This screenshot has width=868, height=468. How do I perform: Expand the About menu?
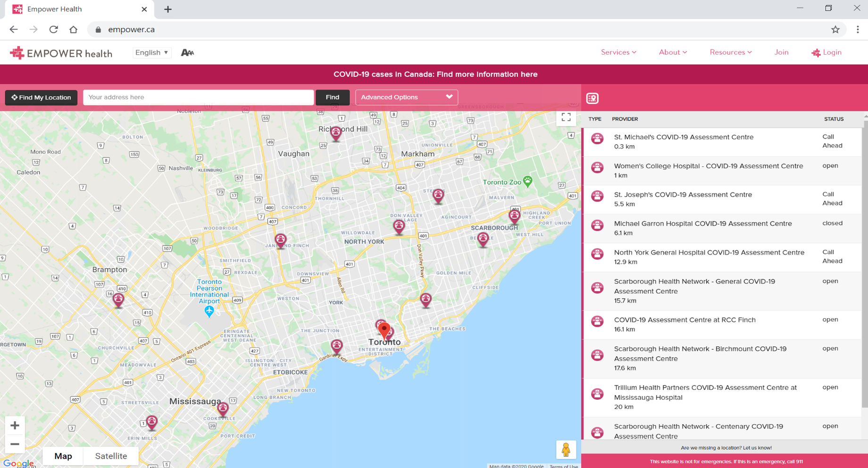673,52
